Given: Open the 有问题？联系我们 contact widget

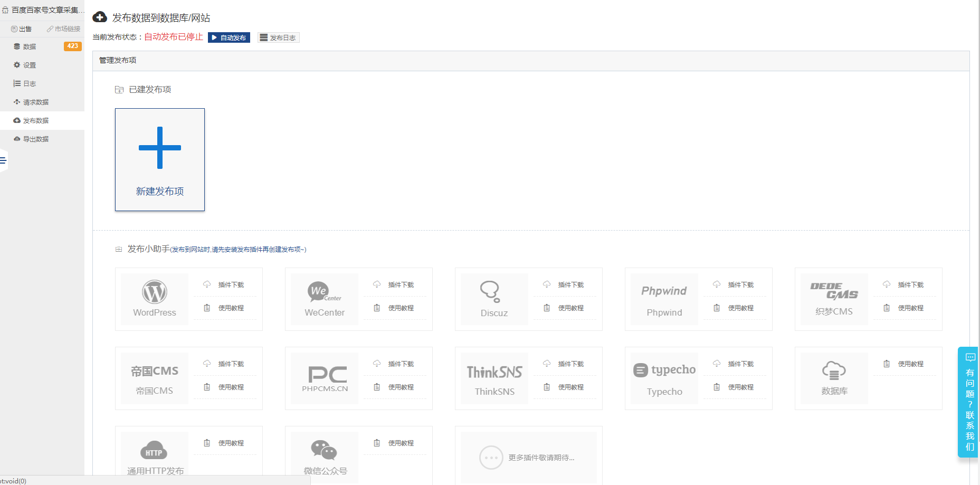Looking at the screenshot, I should point(969,402).
